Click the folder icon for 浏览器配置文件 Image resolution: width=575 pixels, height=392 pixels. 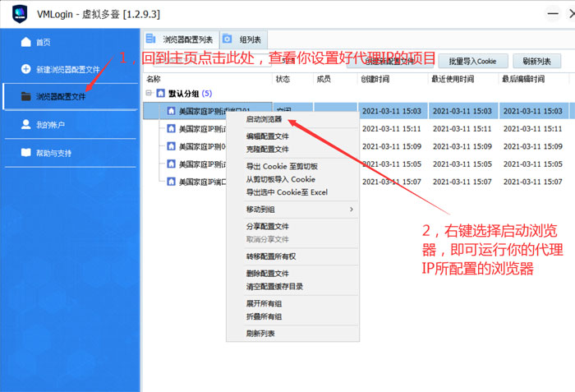[x=26, y=96]
